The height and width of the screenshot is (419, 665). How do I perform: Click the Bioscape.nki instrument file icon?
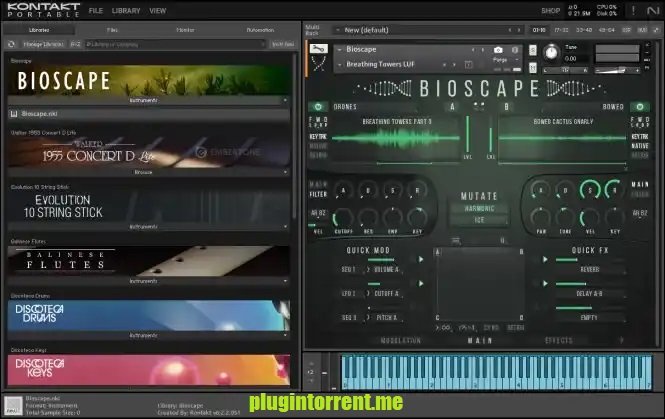click(14, 114)
